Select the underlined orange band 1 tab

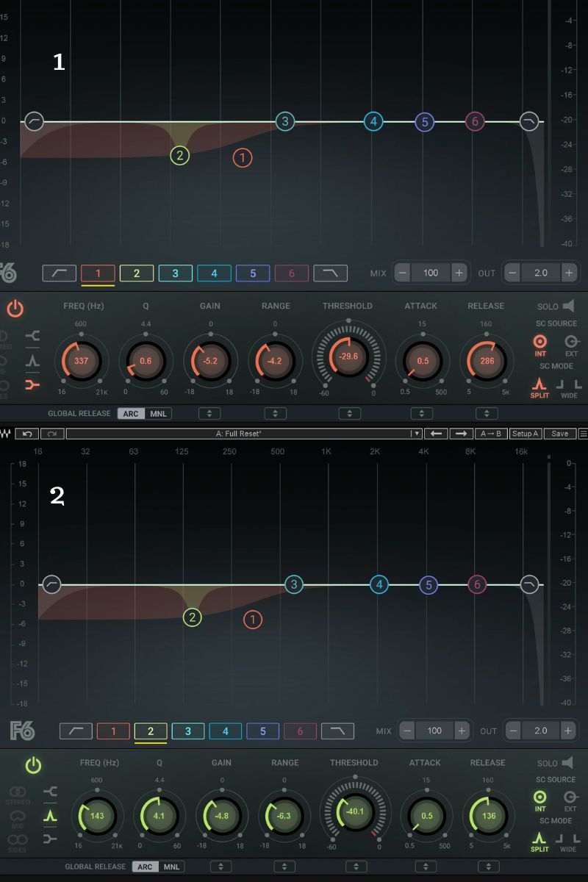(98, 273)
